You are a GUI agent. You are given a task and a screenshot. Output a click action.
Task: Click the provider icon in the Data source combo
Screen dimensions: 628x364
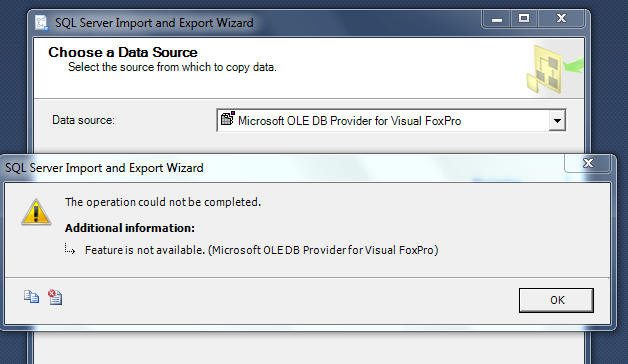pyautogui.click(x=227, y=119)
